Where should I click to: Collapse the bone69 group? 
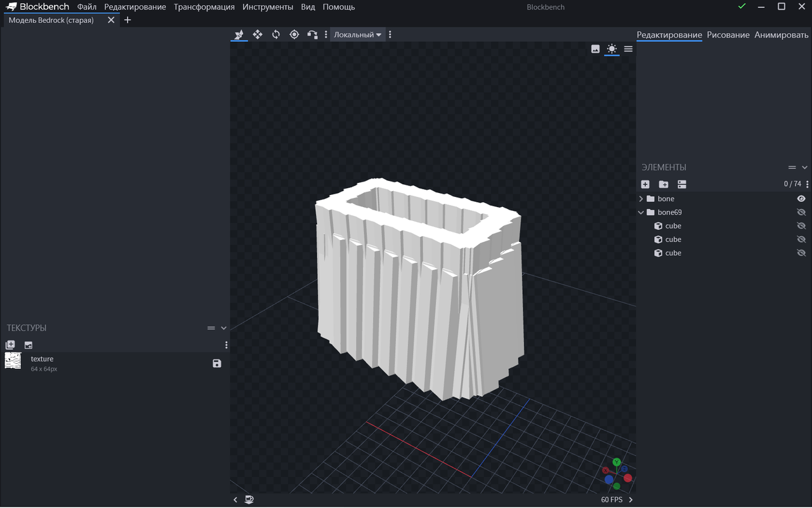641,212
